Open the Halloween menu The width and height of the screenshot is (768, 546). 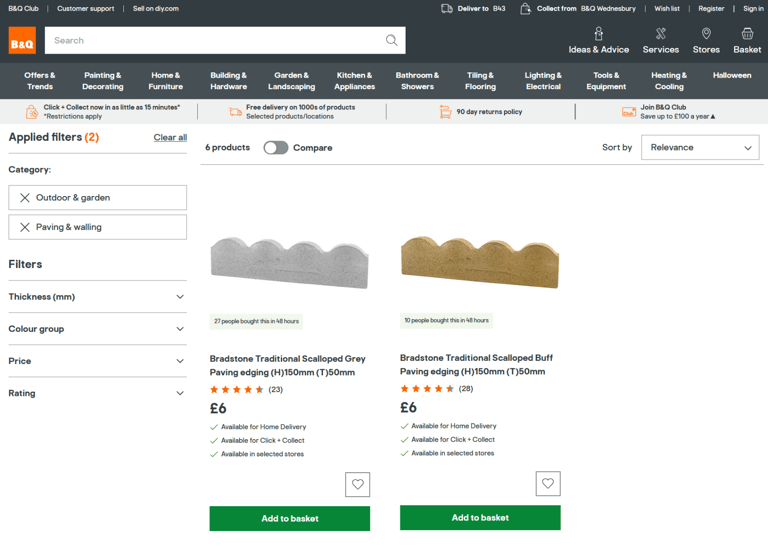(732, 75)
